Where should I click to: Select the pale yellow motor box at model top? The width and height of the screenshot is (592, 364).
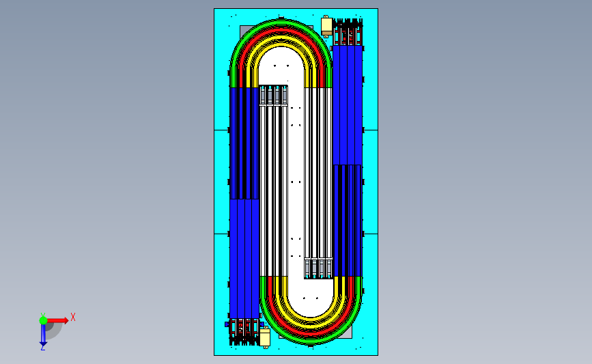click(x=326, y=27)
